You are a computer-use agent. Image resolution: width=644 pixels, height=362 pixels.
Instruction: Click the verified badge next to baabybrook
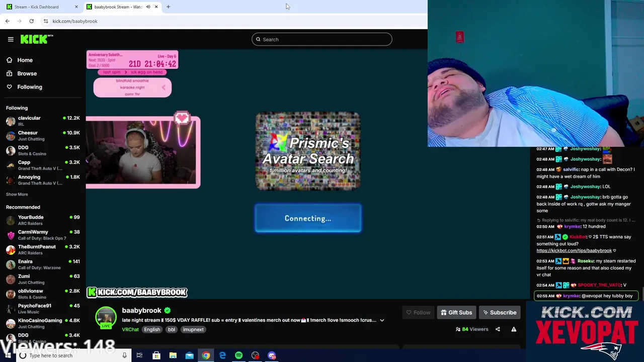coord(167,311)
